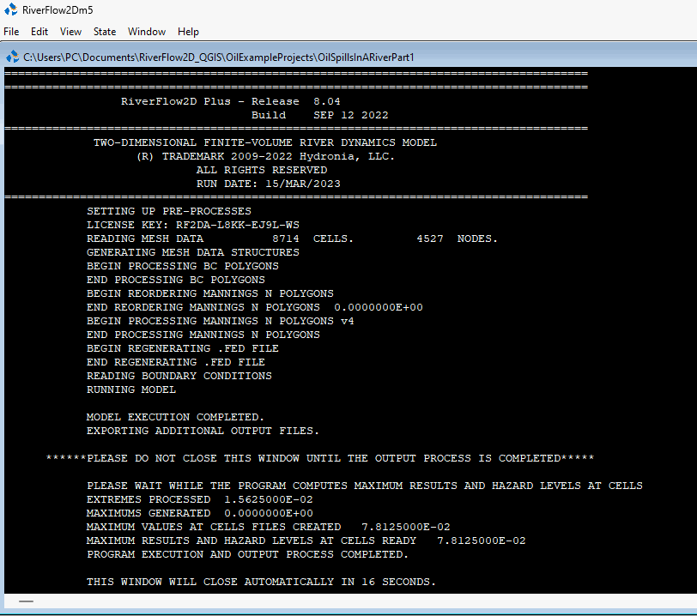Click the 'PLEASE WAIT WHILE THE PROGRAM COMPUTES' line

pyautogui.click(x=365, y=486)
